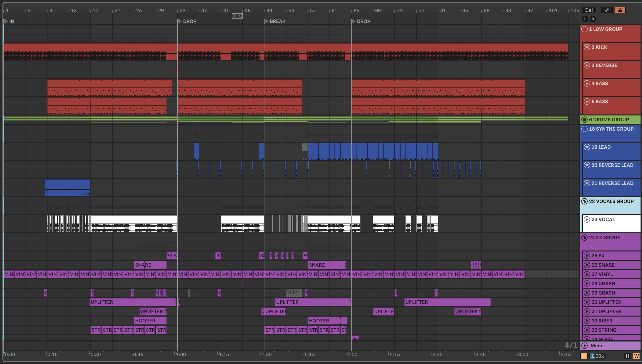Click the automation mode (envelope line) icon
642x364 pixels.
click(607, 10)
